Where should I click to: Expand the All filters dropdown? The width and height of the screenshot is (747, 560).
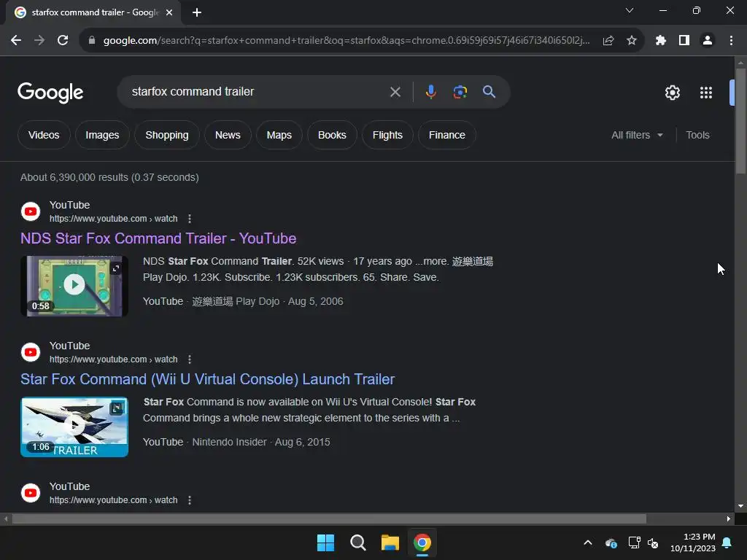pos(637,135)
